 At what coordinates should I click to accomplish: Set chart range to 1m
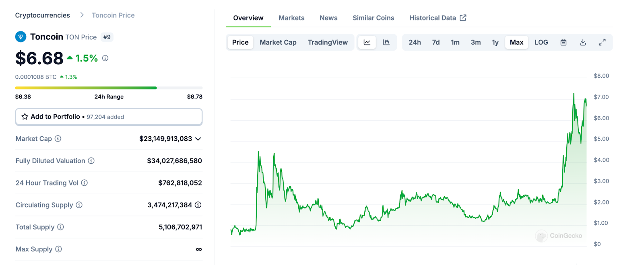(x=455, y=42)
